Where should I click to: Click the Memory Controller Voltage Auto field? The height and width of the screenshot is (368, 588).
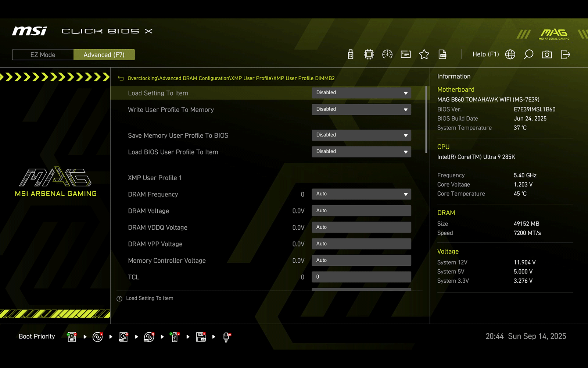(361, 260)
